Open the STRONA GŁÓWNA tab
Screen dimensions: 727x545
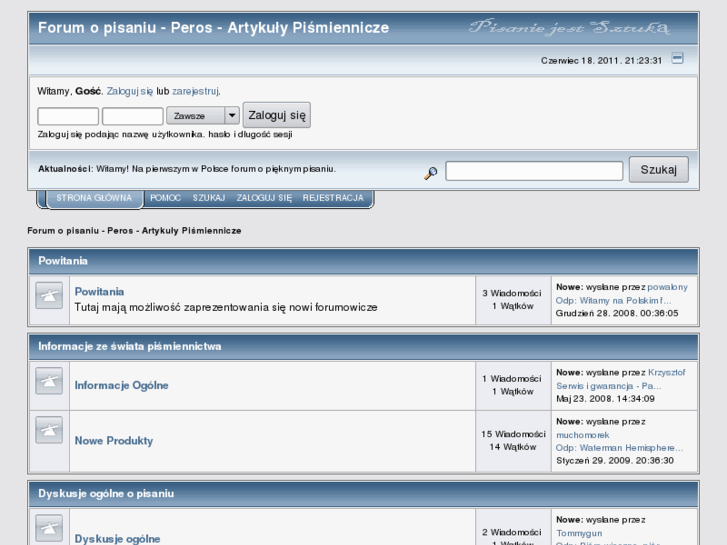point(94,198)
